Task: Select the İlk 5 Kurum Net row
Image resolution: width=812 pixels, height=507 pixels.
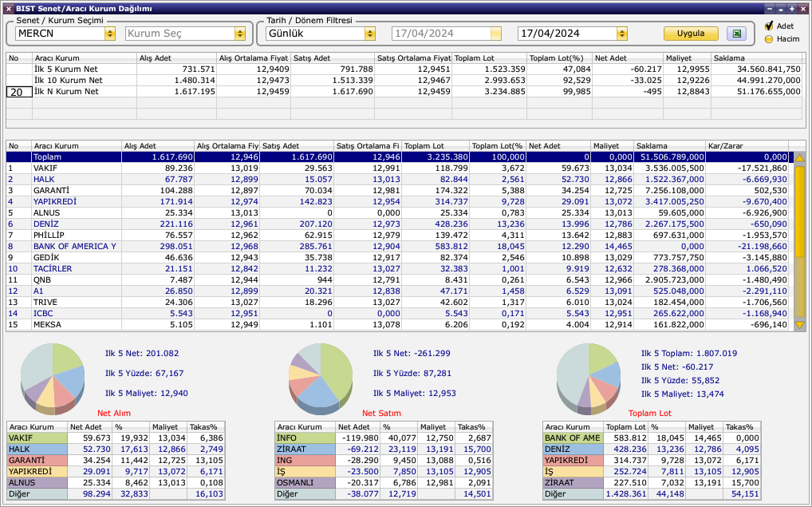Action: click(x=404, y=69)
